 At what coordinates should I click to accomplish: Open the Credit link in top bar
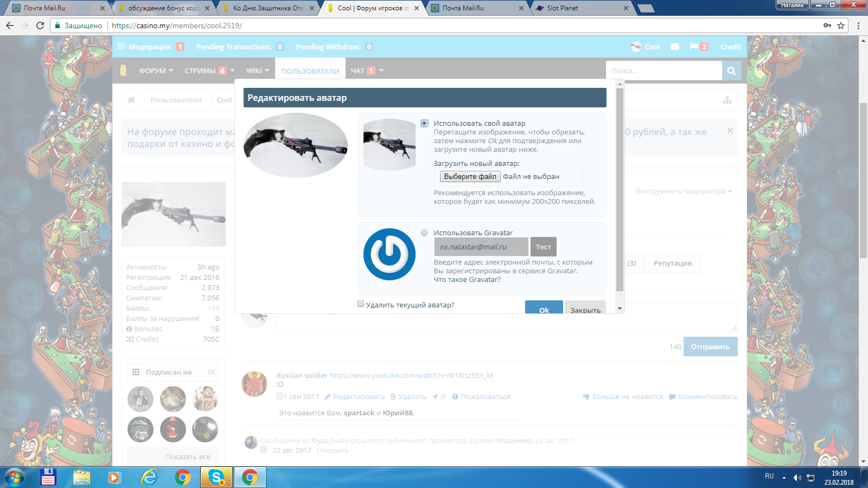[x=731, y=47]
